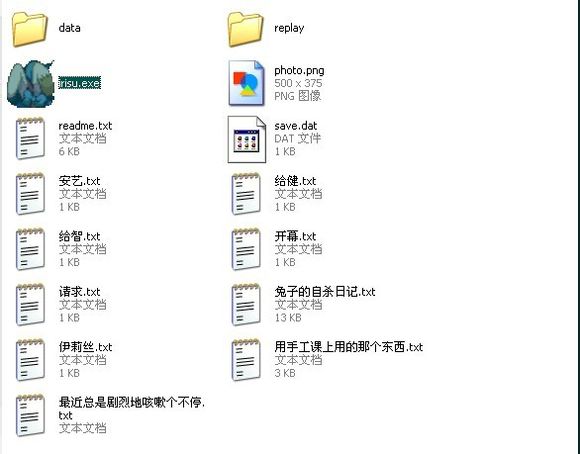Image resolution: width=580 pixels, height=454 pixels.
Task: Click the 请求.txt notepad icon
Action: 30,305
